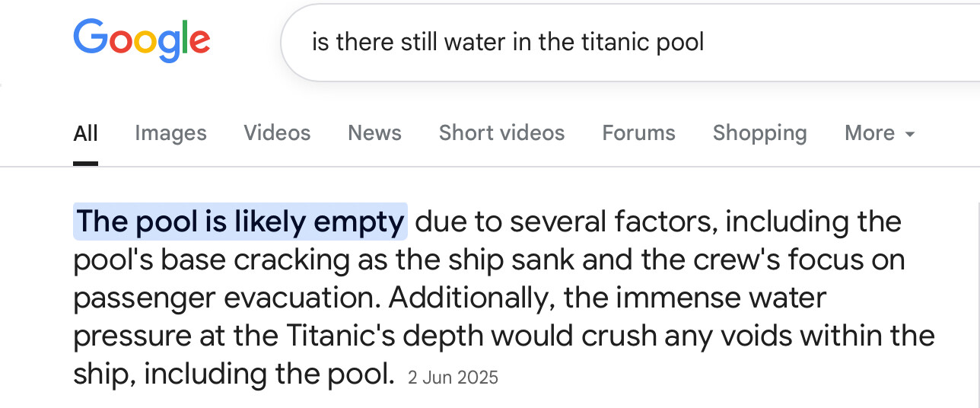Click the dropdown arrow beside More

909,134
